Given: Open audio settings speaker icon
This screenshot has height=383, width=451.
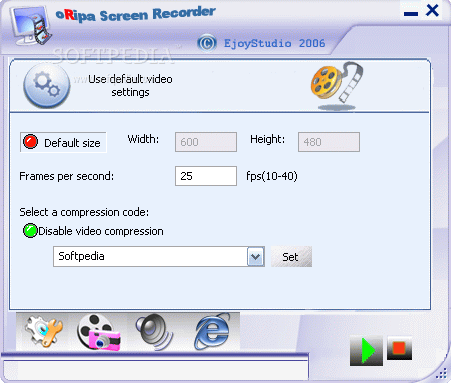Looking at the screenshot, I should coord(154,331).
